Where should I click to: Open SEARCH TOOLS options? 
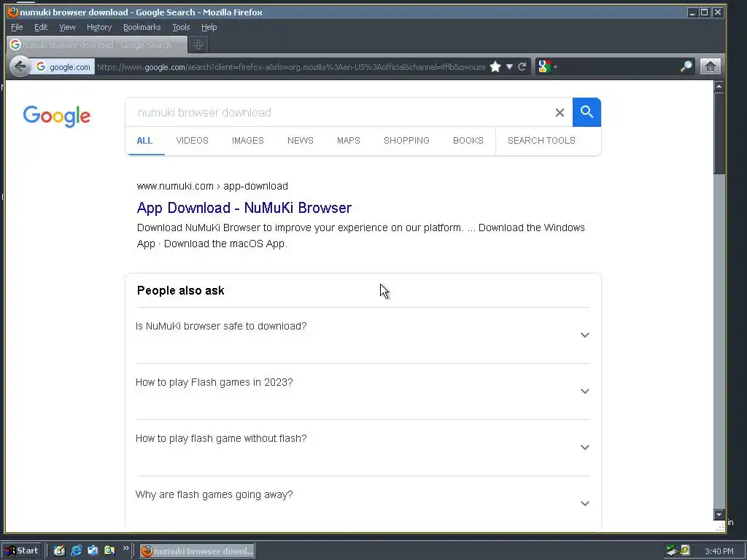click(x=541, y=141)
